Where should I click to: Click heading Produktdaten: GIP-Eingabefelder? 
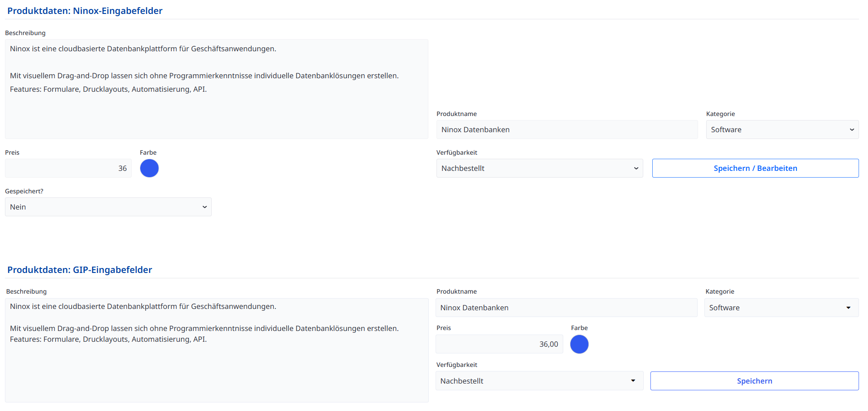point(80,270)
